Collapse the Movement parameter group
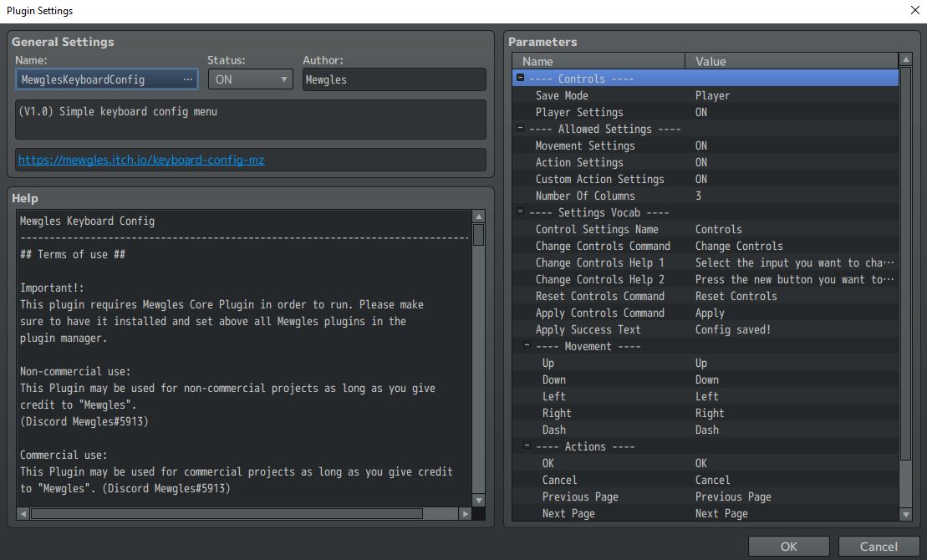Image resolution: width=927 pixels, height=560 pixels. (527, 344)
